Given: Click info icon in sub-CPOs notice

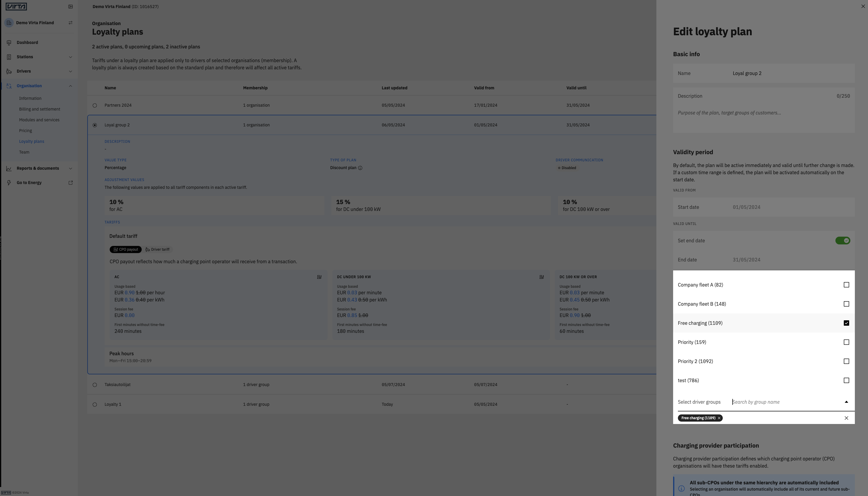Looking at the screenshot, I should 681,489.
